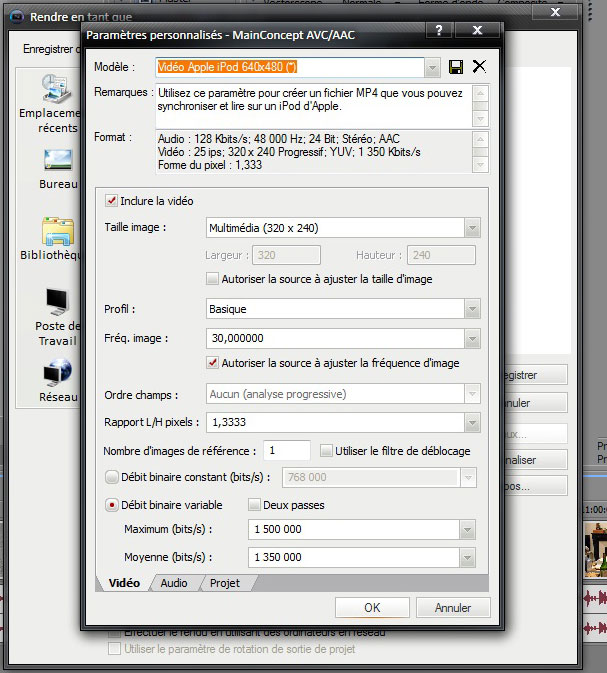Save the template with the floppy disk icon
The height and width of the screenshot is (673, 607).
tap(455, 67)
